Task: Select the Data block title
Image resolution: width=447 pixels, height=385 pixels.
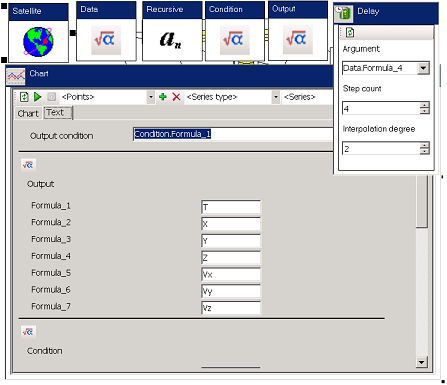Action: [x=89, y=9]
